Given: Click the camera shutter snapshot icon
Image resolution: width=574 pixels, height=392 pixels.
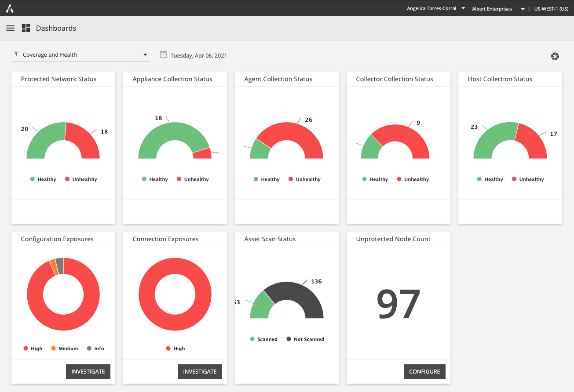Looking at the screenshot, I should click(x=555, y=56).
